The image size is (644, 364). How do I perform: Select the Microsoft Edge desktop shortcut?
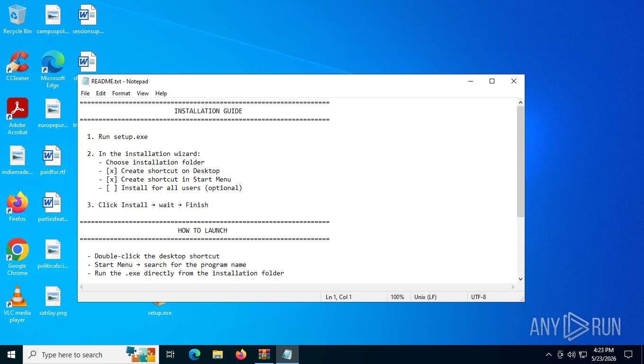pyautogui.click(x=53, y=70)
